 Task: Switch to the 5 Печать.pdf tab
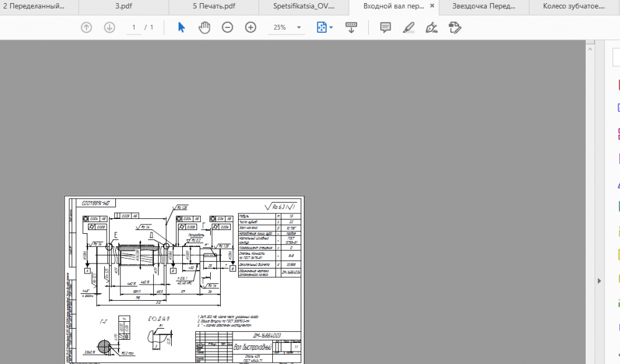pyautogui.click(x=213, y=7)
